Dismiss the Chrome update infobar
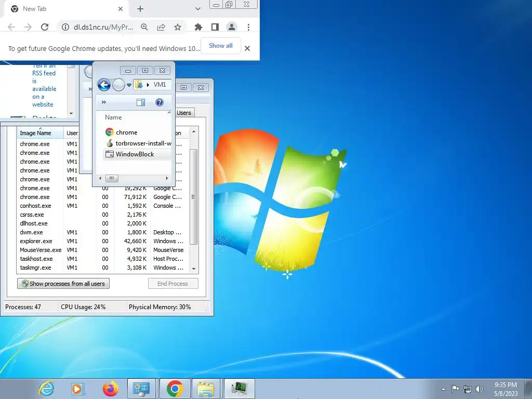 coord(247,48)
